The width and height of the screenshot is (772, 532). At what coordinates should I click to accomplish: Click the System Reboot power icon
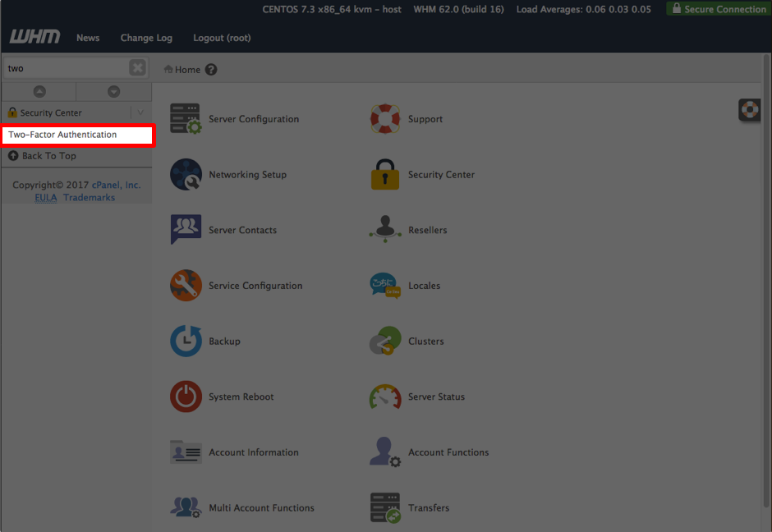tap(186, 397)
